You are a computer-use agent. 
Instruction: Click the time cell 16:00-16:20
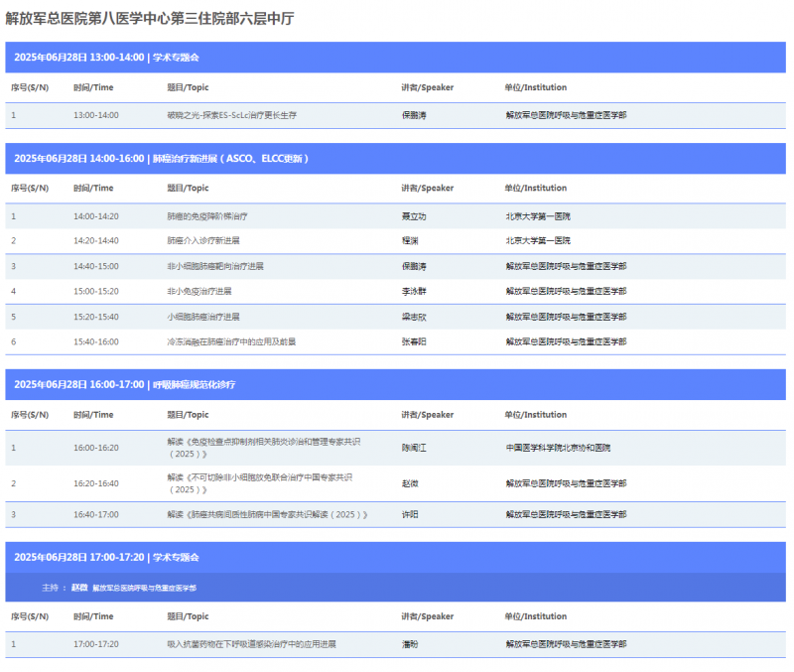pyautogui.click(x=96, y=449)
